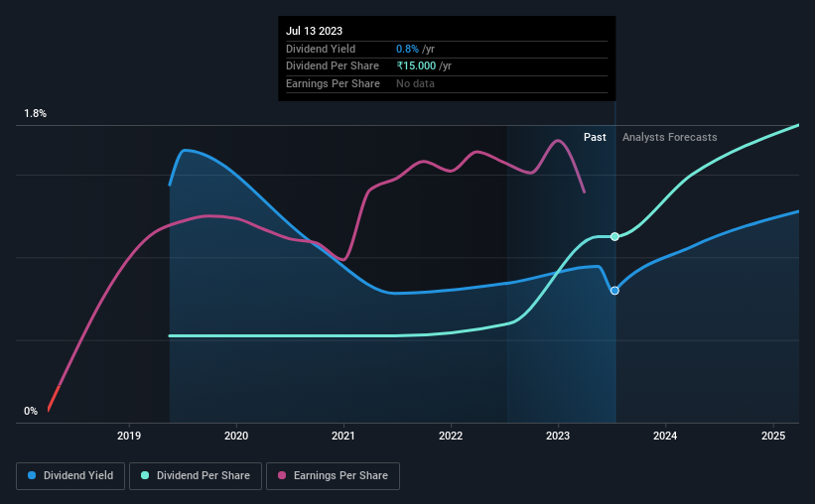Click the teal Dividend Per Share legend dot
The width and height of the screenshot is (815, 504).
coord(145,475)
